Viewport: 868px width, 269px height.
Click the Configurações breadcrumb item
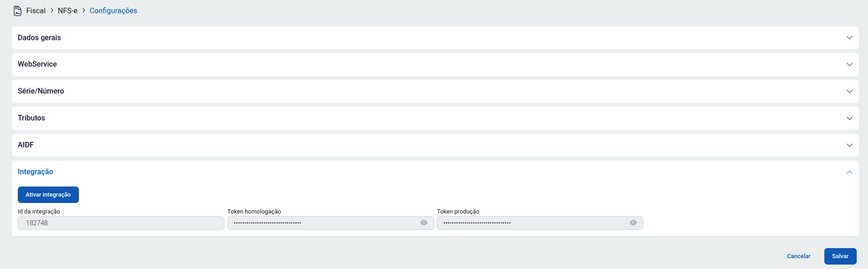[x=113, y=11]
